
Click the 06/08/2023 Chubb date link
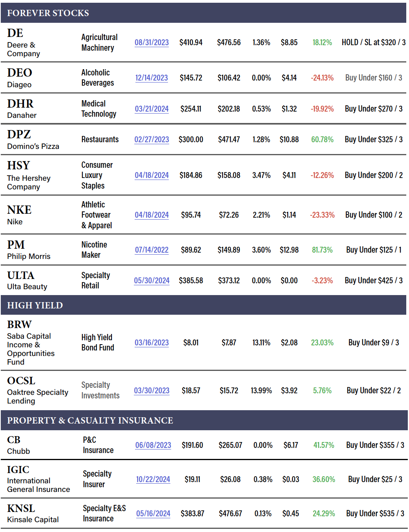click(x=153, y=445)
